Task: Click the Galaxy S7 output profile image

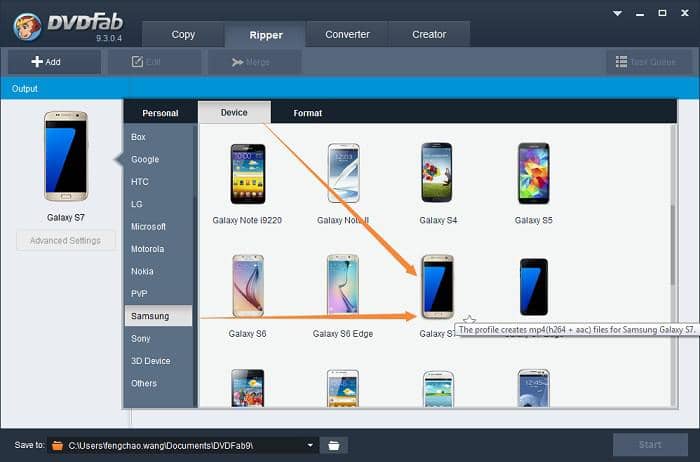Action: tap(66, 156)
